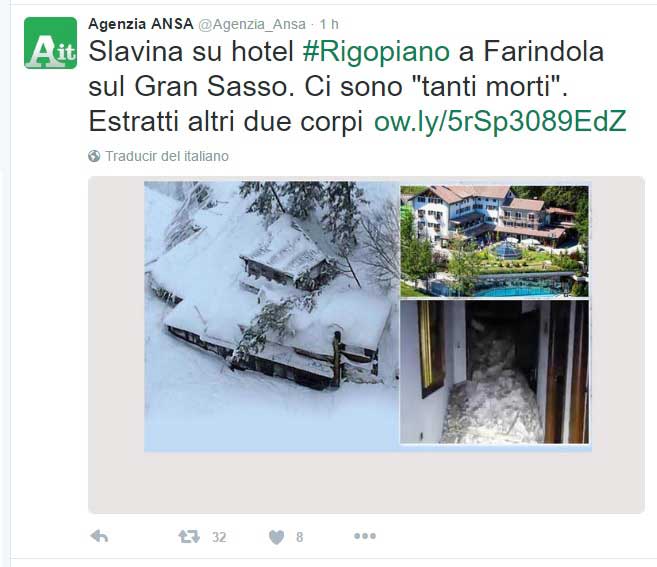Click the 1 h timestamp
The image size is (657, 567).
point(329,24)
